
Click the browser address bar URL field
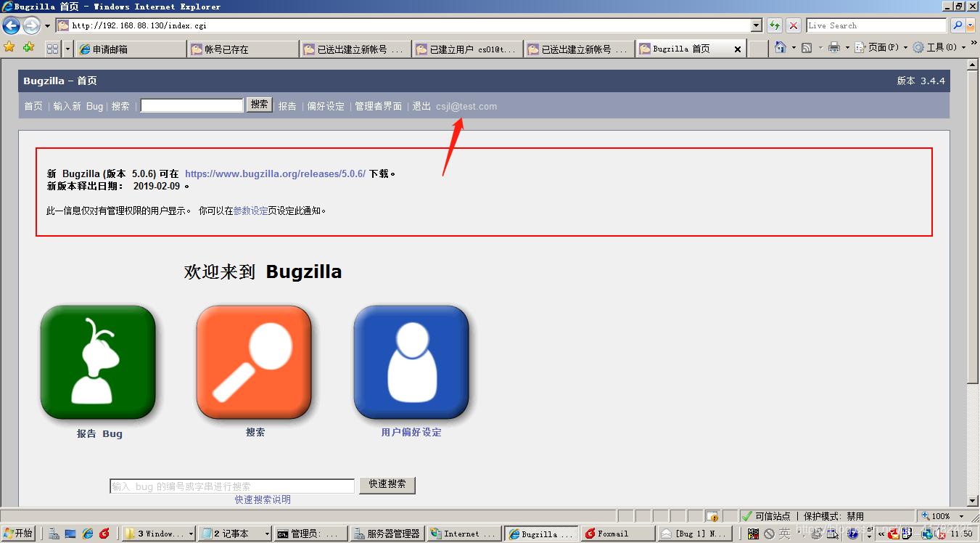411,25
